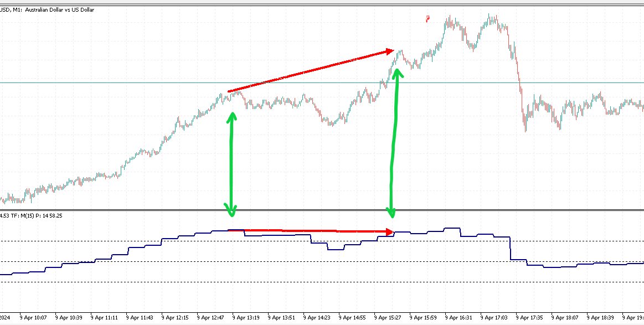644x325 pixels.
Task: Click the separator bar between chart and indicator
Action: [x=321, y=210]
